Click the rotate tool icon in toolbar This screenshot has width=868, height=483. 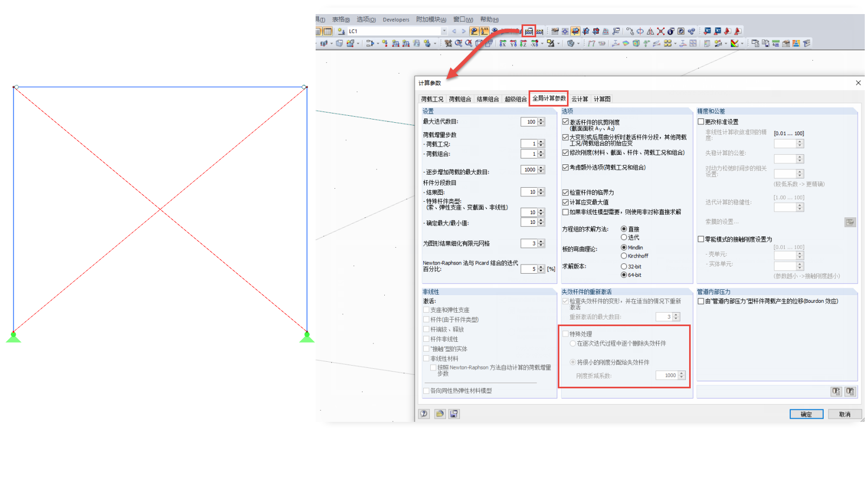point(640,31)
